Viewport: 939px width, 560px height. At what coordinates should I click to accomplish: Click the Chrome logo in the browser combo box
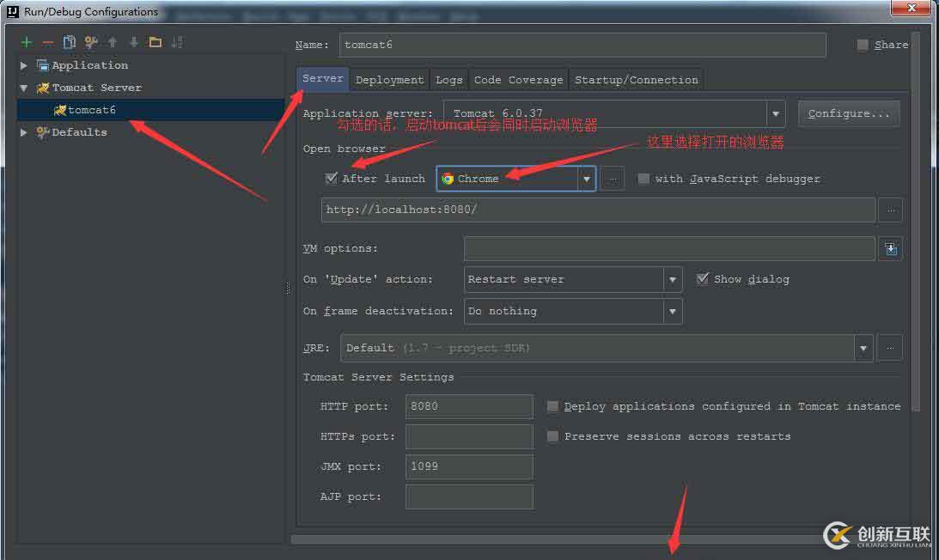click(x=448, y=179)
